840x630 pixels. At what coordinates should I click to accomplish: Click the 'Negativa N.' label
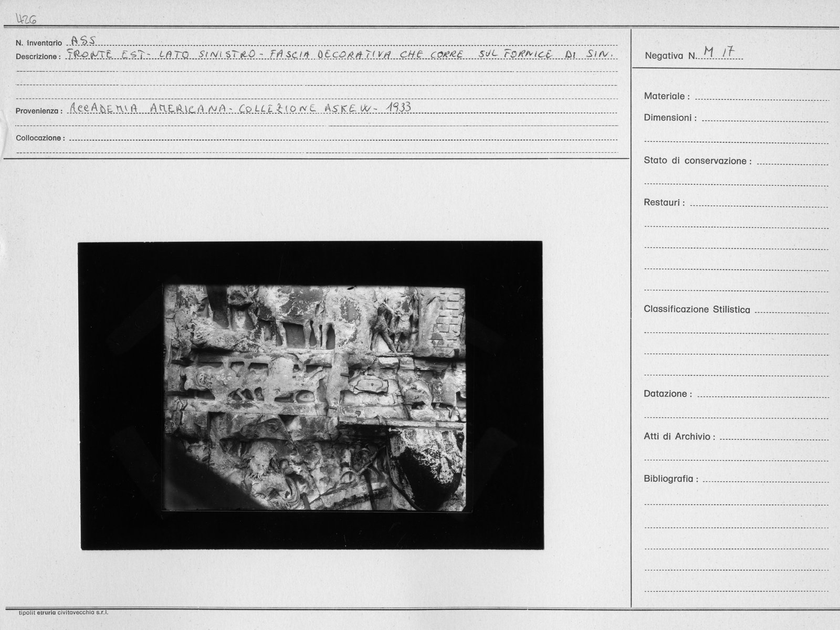point(670,56)
